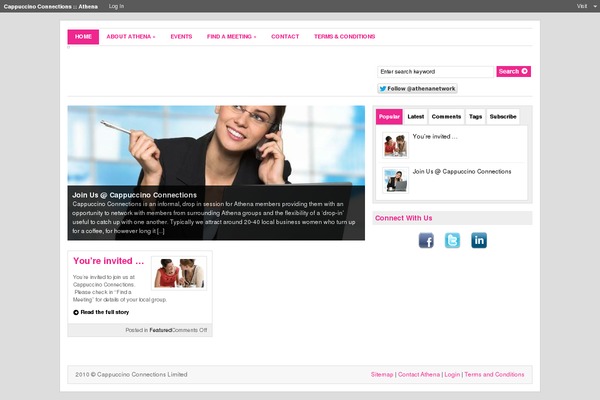The height and width of the screenshot is (400, 600).
Task: Switch to the Tags tab
Action: (x=475, y=117)
